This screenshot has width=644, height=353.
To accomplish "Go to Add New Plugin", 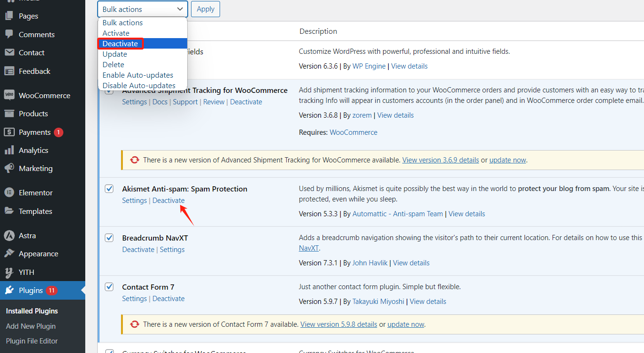I will tap(31, 326).
